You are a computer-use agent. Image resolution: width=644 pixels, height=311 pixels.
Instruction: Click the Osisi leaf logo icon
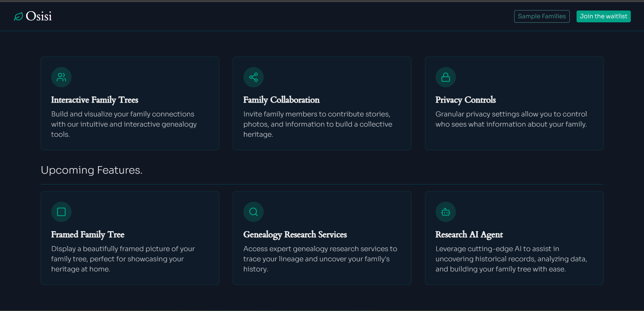[18, 16]
